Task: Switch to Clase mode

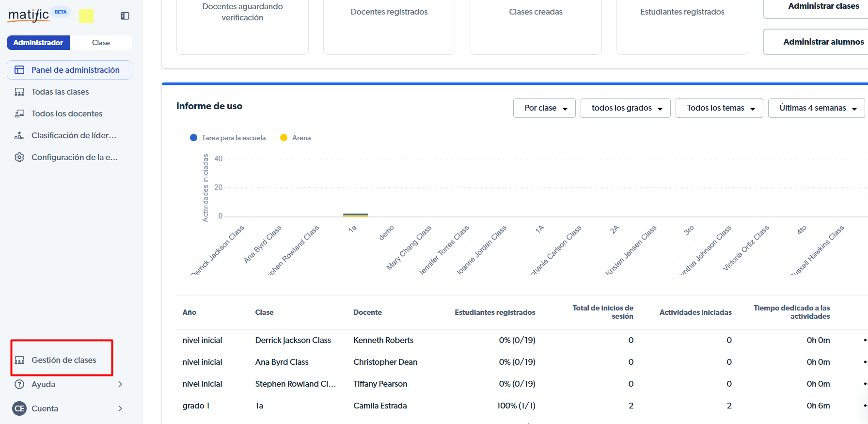Action: [101, 43]
